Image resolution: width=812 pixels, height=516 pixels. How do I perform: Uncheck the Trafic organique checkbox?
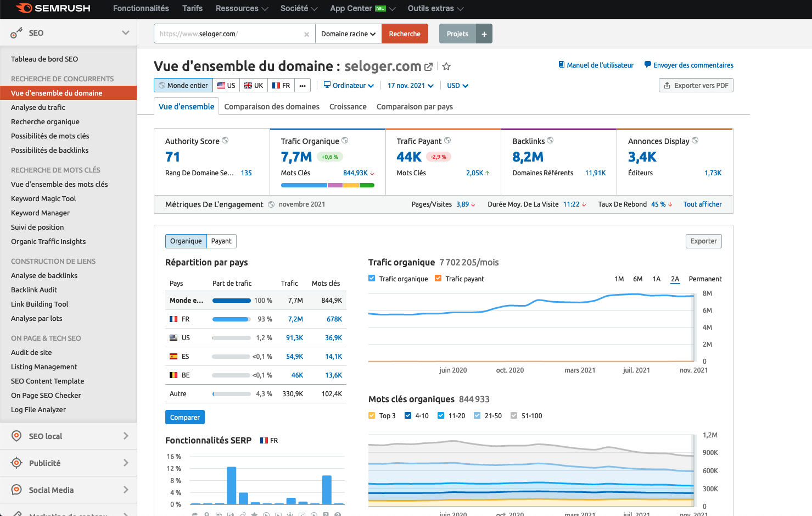pyautogui.click(x=372, y=279)
